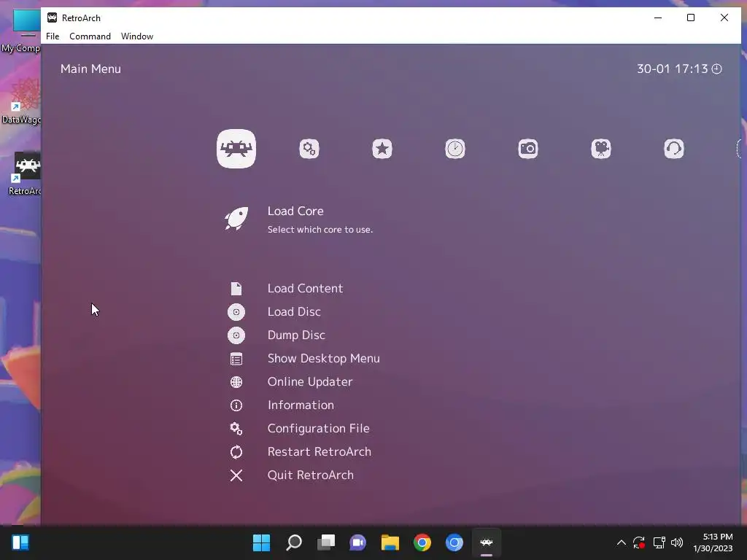Select the Dump Disc entry
Image resolution: width=747 pixels, height=560 pixels.
[x=296, y=335]
